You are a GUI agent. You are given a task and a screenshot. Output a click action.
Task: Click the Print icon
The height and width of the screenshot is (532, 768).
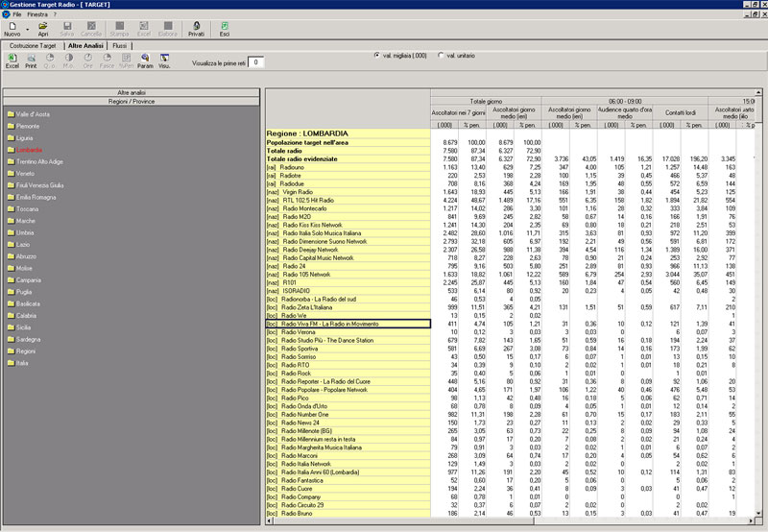pos(31,60)
